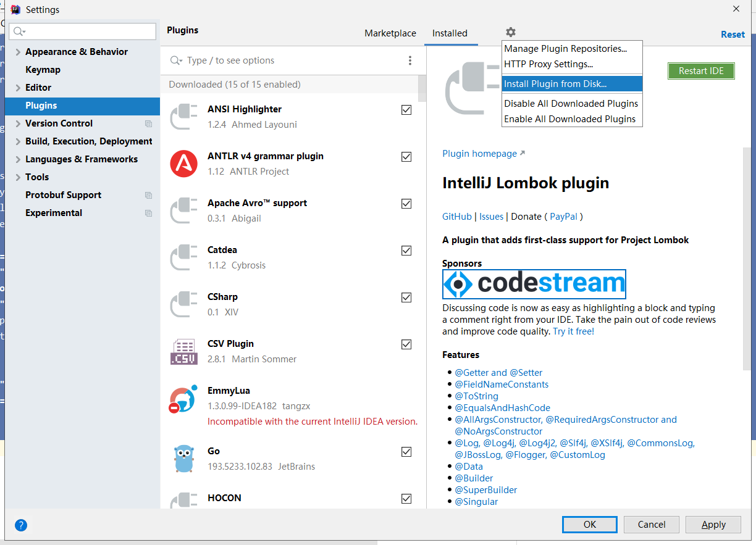
Task: Click the Reset link
Action: point(733,35)
